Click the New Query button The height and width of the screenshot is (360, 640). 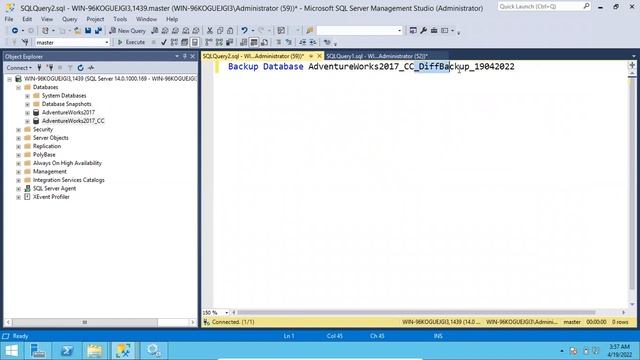coord(127,31)
